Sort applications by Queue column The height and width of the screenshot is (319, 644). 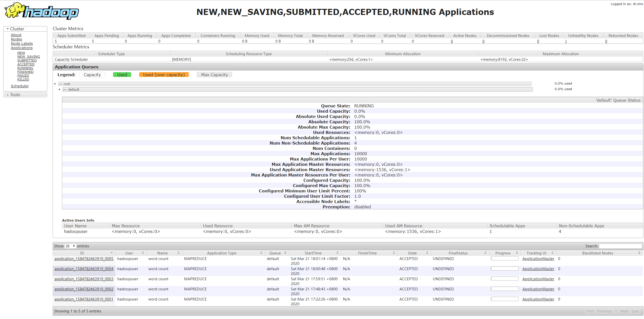click(277, 253)
